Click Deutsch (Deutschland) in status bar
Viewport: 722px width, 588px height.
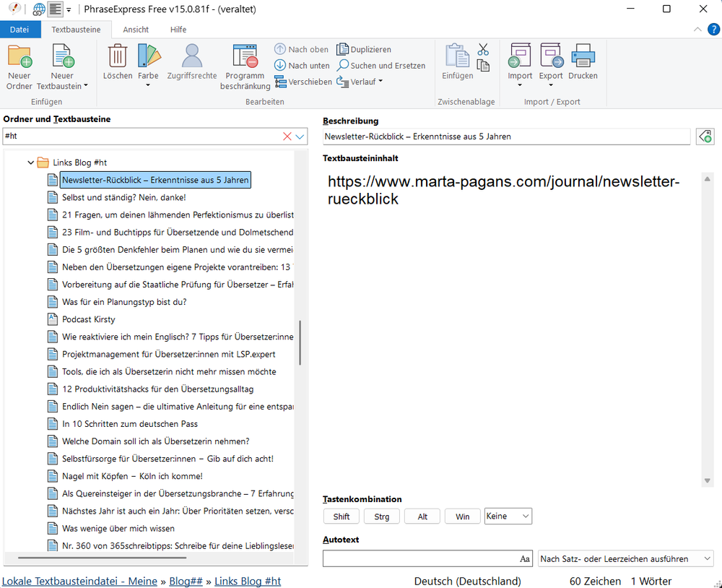(467, 581)
